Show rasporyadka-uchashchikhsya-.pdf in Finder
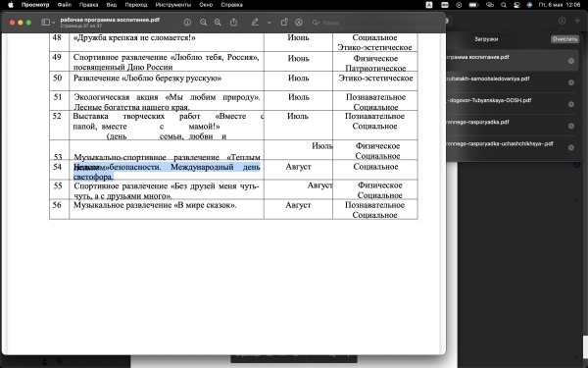 coord(571,147)
